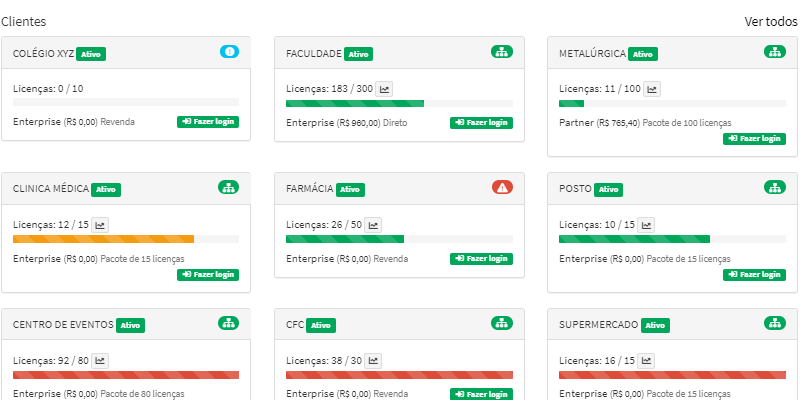The height and width of the screenshot is (400, 800).
Task: Select the CENTRO DE EVENTOS client title
Action: [x=63, y=324]
